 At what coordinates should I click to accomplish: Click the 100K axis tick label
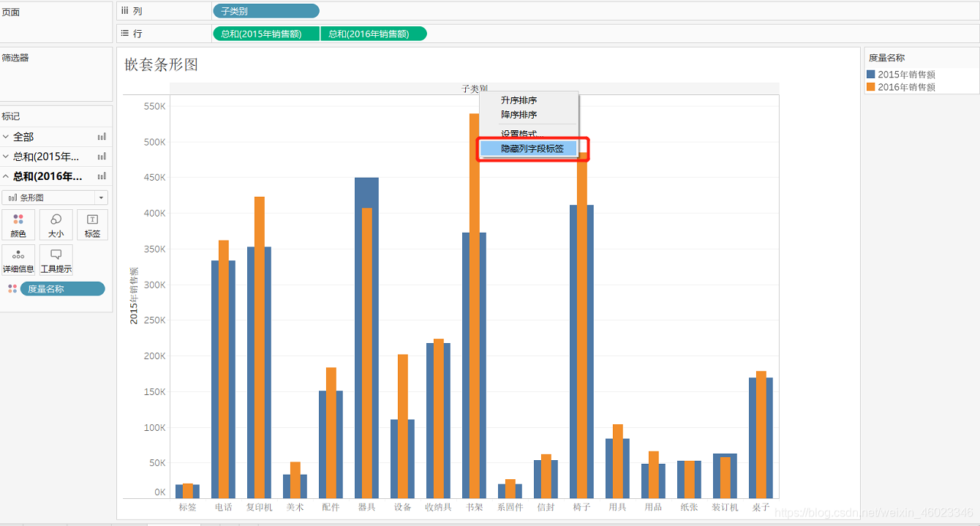tap(154, 427)
